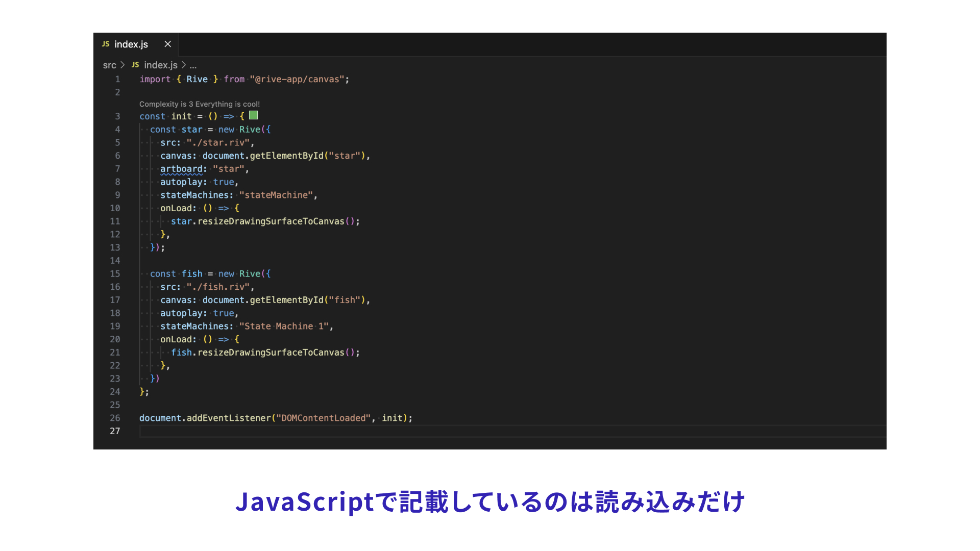Click the 'Rive' identifier in import line

point(197,79)
